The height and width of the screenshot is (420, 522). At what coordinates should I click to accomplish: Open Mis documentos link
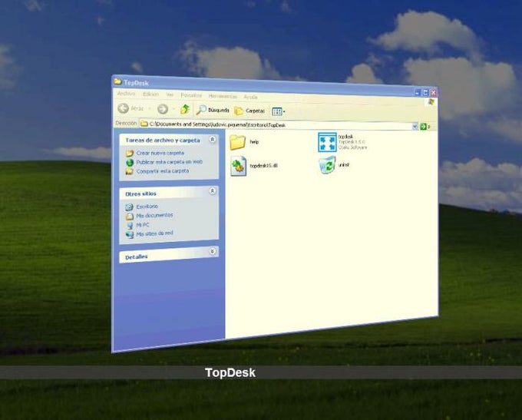pos(154,216)
